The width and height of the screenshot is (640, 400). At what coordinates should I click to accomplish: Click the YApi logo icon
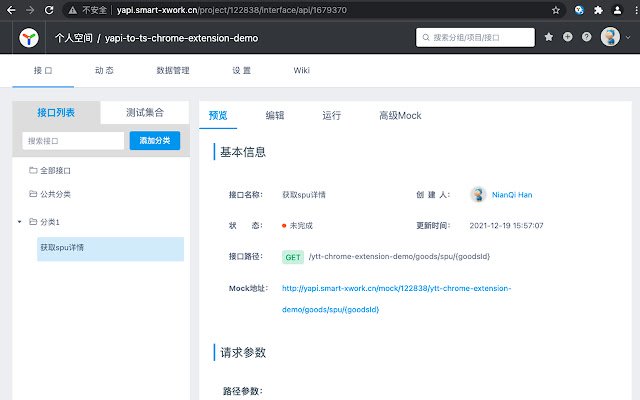(31, 38)
